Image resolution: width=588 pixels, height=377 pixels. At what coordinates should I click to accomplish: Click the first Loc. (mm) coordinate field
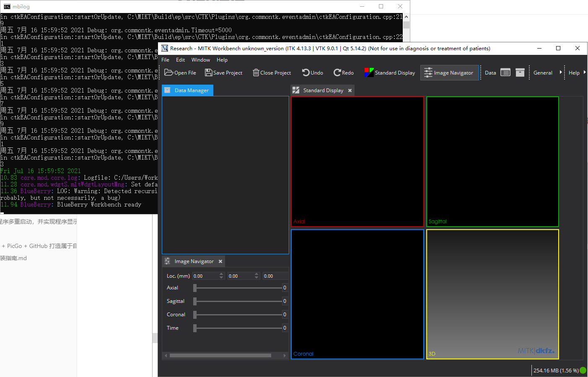point(205,276)
